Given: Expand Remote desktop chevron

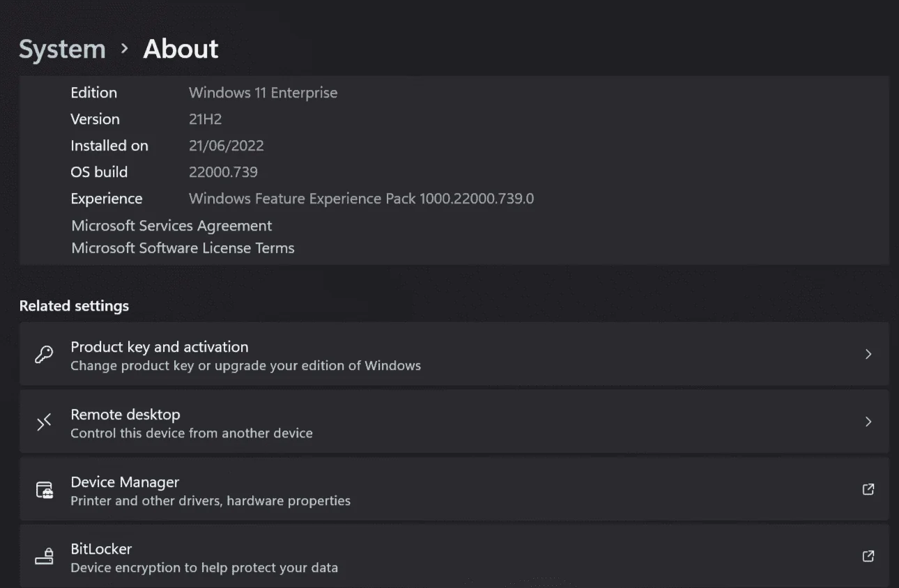Looking at the screenshot, I should coord(868,421).
